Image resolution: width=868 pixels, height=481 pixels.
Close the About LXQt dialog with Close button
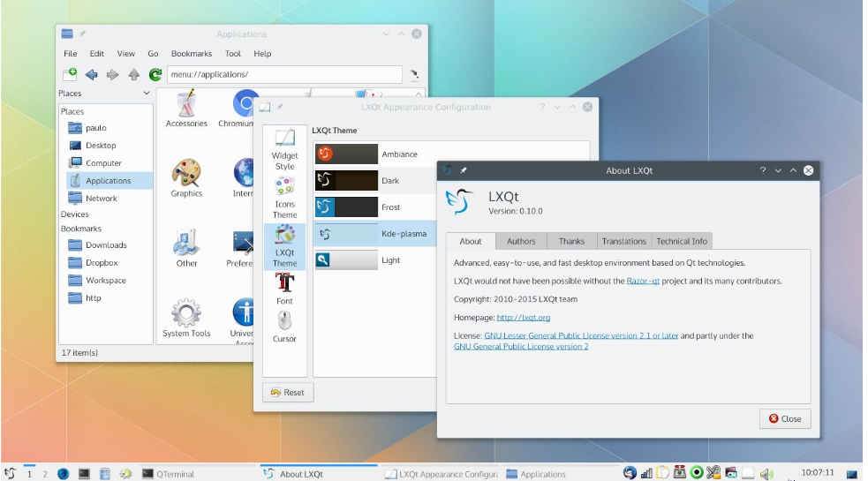(785, 419)
